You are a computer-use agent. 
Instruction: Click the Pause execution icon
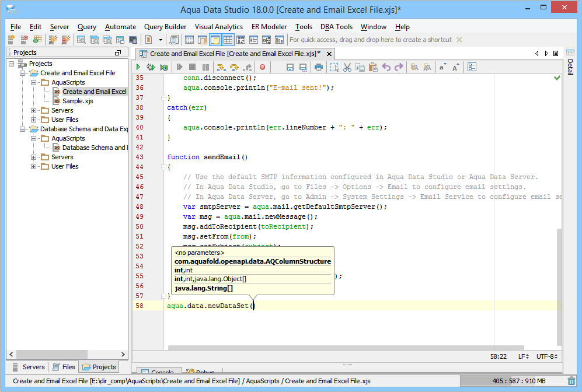point(205,67)
